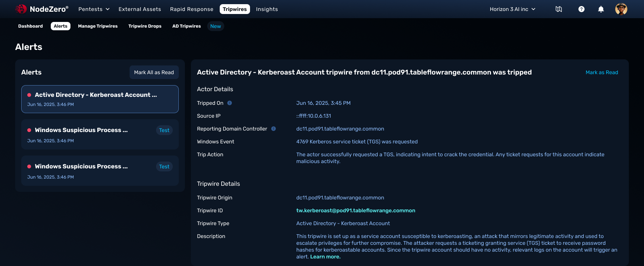Click Mark All as Read button
Viewport: 644px width, 266px height.
click(154, 72)
